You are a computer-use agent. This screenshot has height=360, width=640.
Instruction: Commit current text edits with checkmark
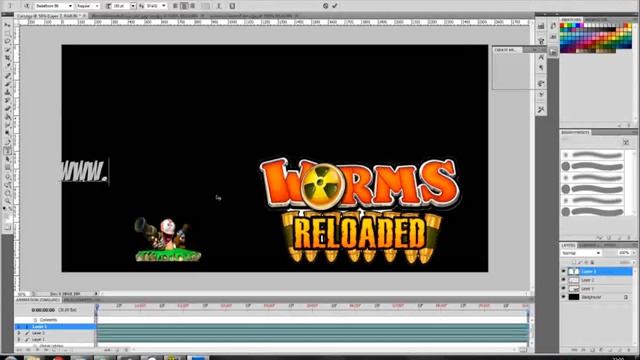tap(335, 6)
